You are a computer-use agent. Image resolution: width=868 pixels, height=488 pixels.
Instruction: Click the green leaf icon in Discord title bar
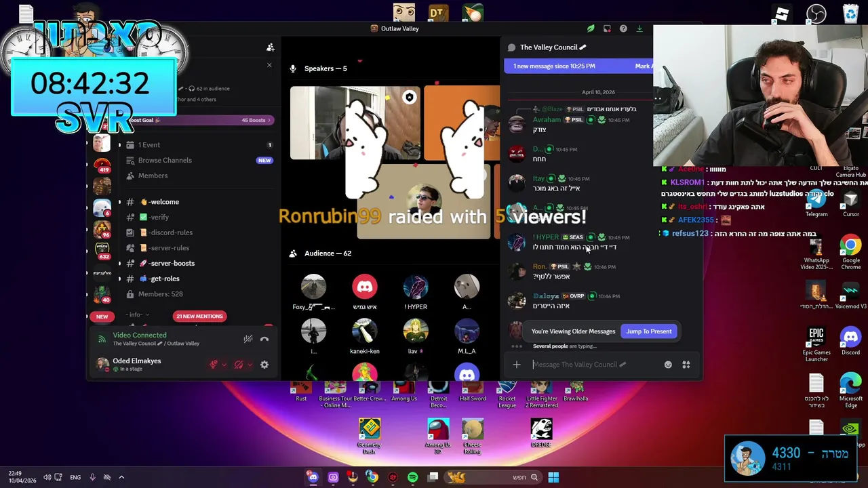click(x=591, y=28)
